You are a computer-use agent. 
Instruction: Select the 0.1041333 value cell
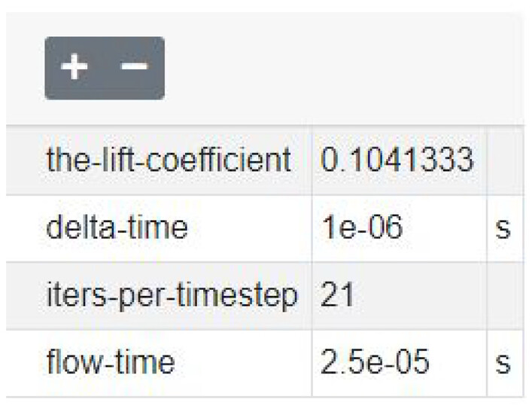[397, 160]
